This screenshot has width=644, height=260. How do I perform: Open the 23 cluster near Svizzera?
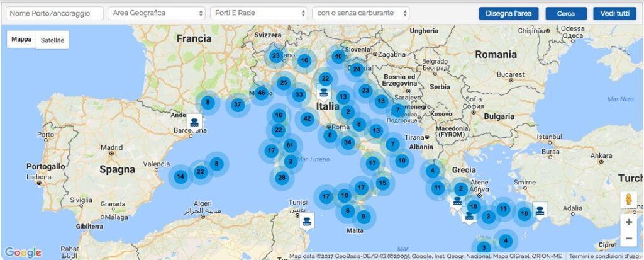[276, 55]
